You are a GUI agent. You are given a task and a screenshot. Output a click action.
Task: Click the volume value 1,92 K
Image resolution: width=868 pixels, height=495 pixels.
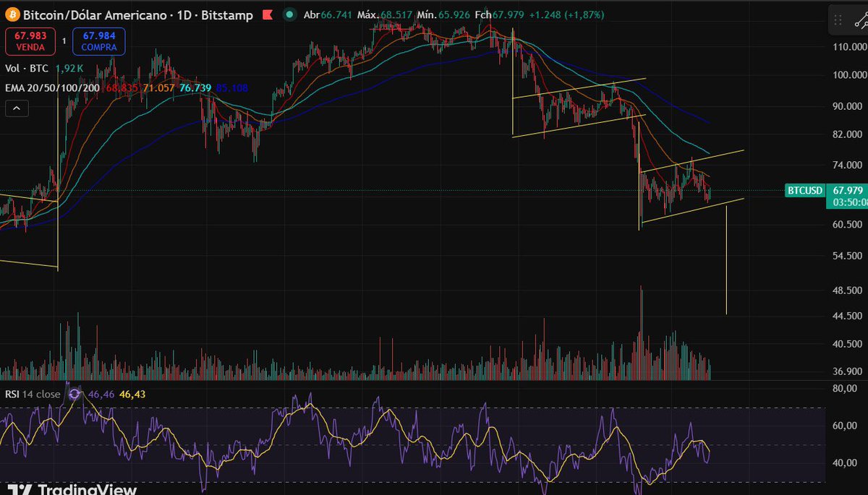(x=71, y=69)
